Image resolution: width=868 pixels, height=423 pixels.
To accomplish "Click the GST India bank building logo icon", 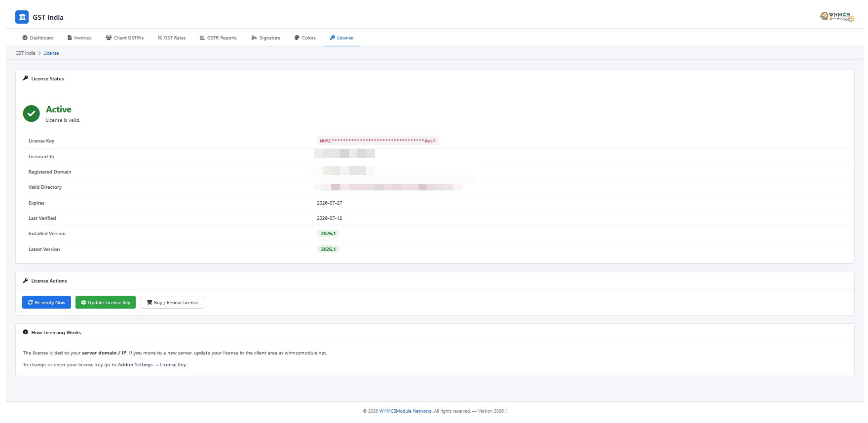I will (x=22, y=17).
